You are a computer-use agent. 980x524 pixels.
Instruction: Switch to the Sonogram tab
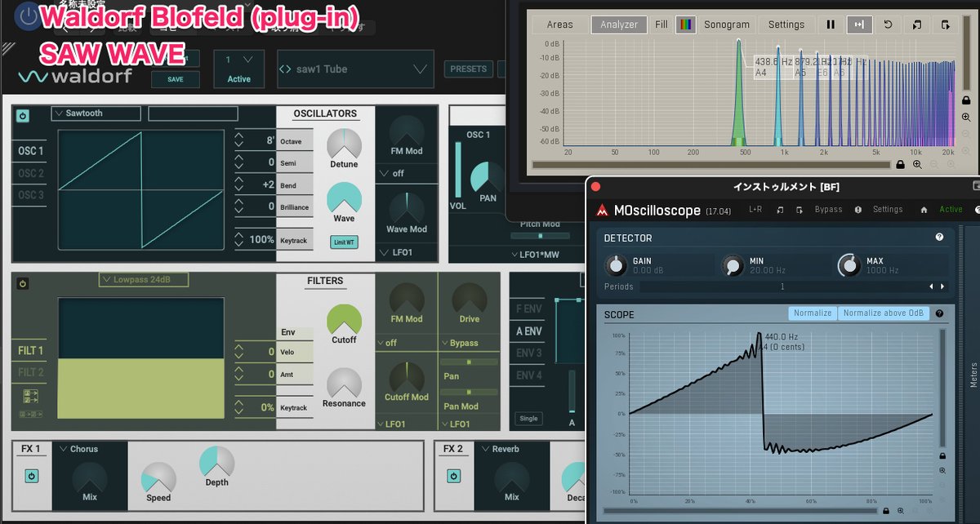tap(726, 24)
